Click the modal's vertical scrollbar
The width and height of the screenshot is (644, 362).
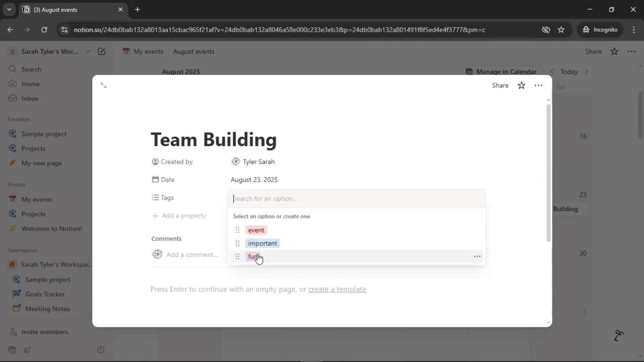(549, 173)
